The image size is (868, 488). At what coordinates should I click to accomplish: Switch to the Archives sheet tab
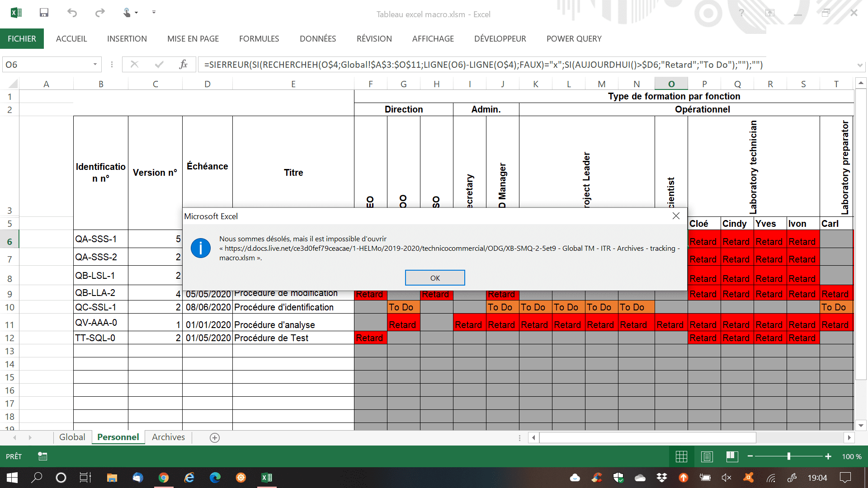pyautogui.click(x=168, y=437)
